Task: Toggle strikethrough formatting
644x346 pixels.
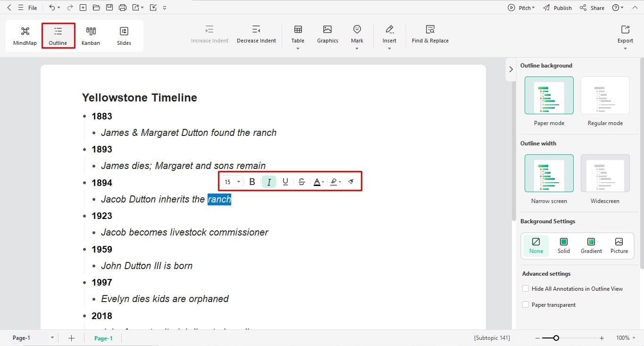Action: [302, 182]
